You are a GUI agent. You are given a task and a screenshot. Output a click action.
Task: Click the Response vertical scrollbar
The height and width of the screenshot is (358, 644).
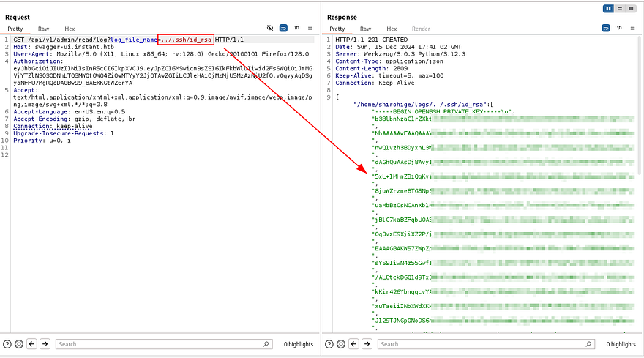click(x=639, y=105)
